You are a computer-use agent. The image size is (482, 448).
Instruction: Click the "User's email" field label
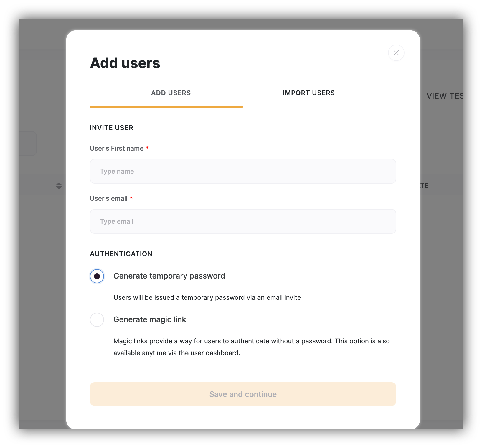[x=109, y=198]
